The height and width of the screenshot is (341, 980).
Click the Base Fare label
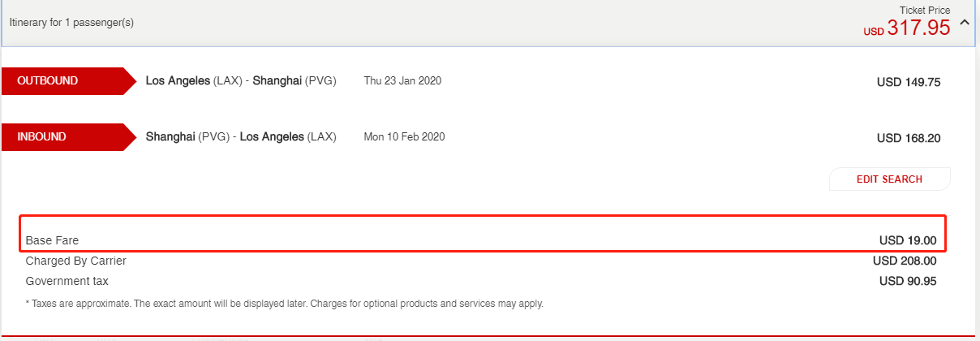[x=52, y=241]
